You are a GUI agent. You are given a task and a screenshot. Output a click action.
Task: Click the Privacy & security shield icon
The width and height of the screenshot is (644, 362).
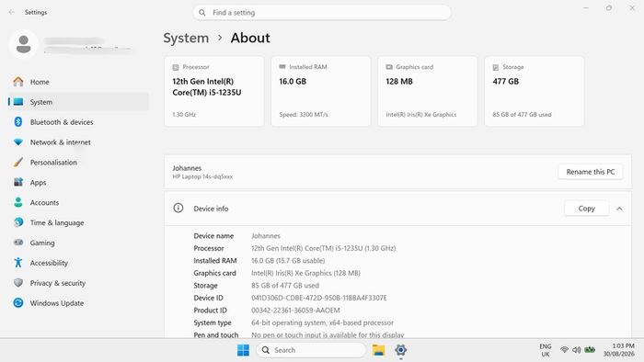[18, 282]
